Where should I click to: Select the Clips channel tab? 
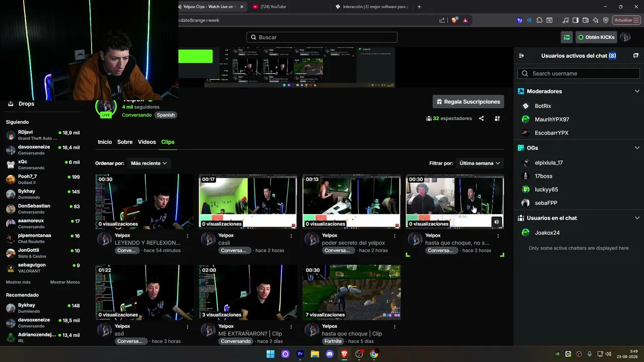(x=168, y=142)
